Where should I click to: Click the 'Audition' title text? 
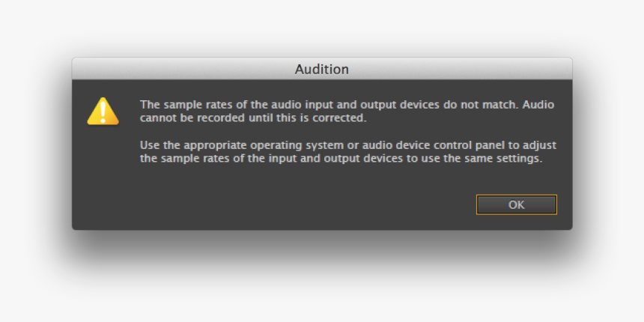322,69
